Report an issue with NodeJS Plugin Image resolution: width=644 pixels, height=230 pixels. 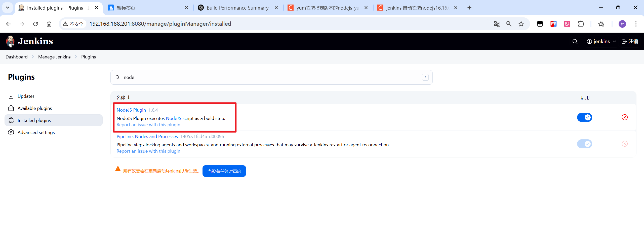(x=148, y=125)
